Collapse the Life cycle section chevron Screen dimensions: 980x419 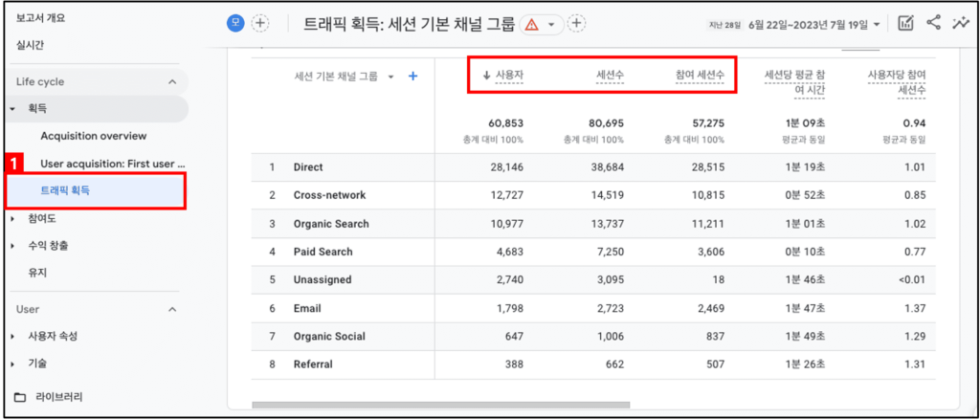click(172, 82)
